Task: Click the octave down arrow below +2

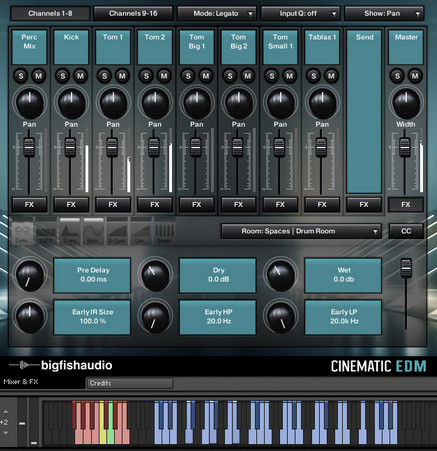Action: [x=5, y=433]
